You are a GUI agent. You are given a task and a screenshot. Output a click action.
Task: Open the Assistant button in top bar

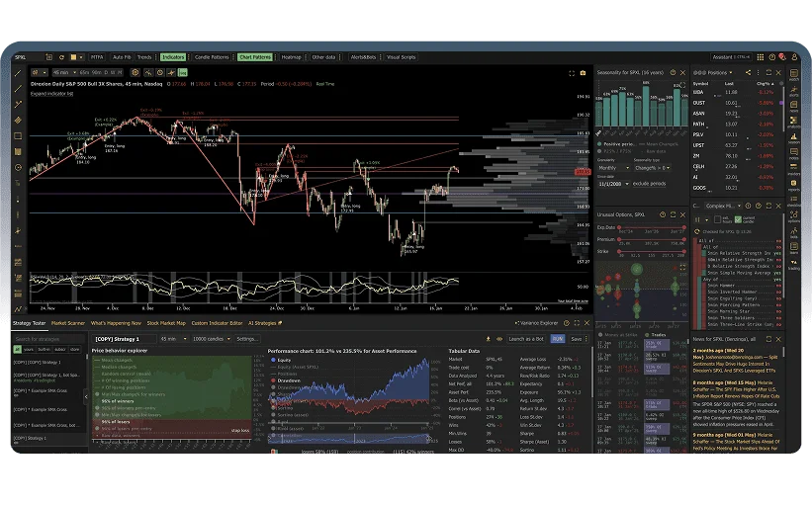732,57
